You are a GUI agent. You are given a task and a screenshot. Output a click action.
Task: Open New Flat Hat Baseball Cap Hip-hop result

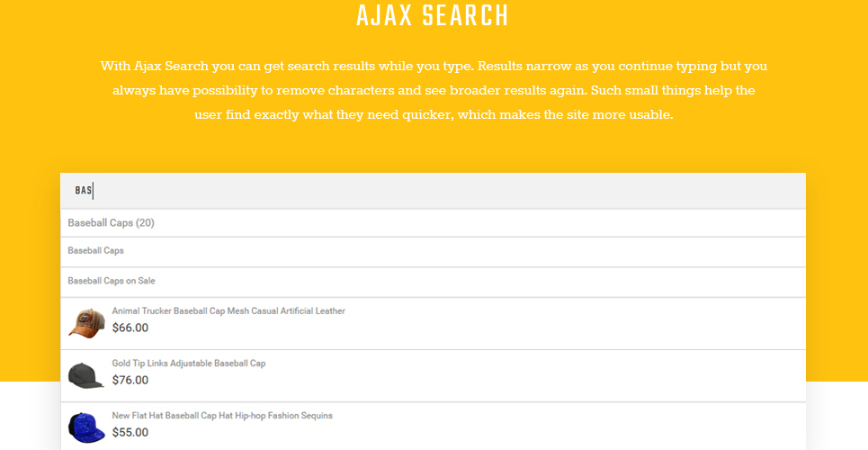[222, 416]
